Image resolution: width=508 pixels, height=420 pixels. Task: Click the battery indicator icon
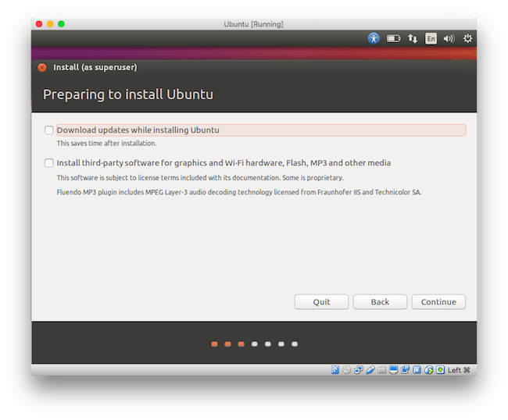394,38
